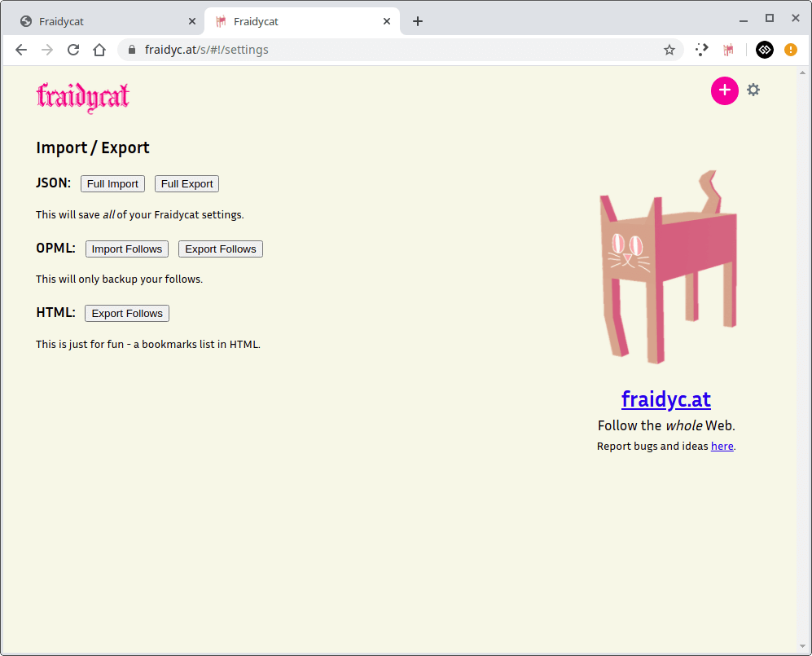Click the OPML Import Follows button

click(127, 249)
